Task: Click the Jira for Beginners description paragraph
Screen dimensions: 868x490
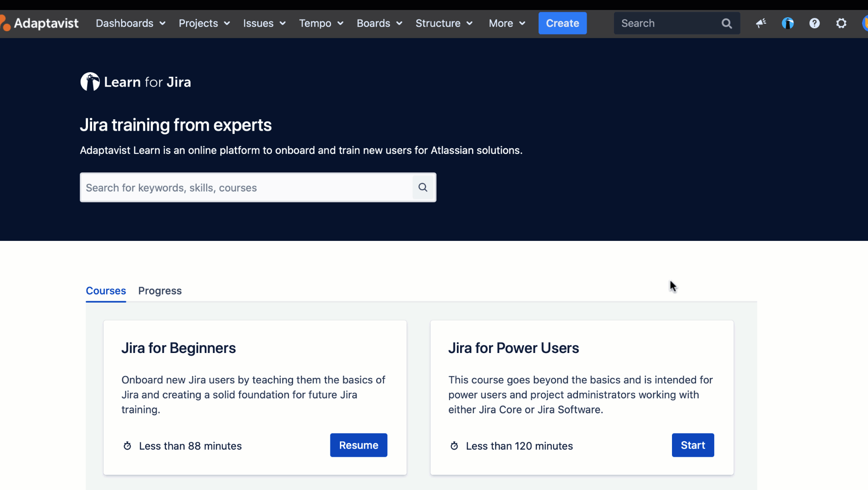Action: (253, 395)
